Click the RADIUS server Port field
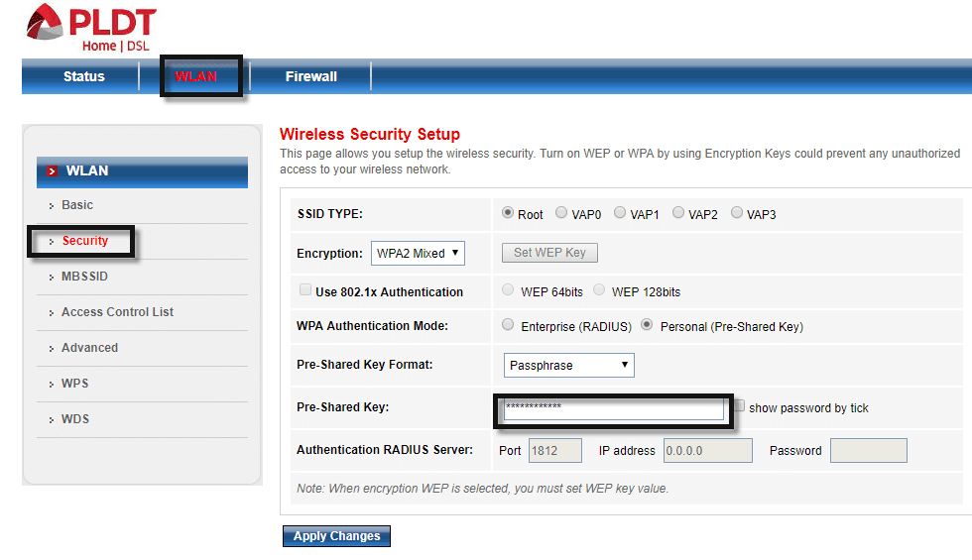The width and height of the screenshot is (972, 560). coord(554,450)
